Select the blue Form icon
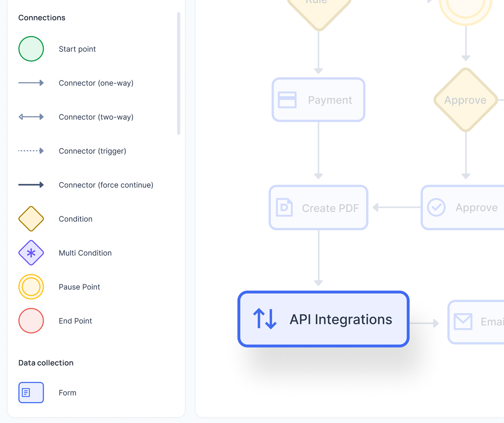The height and width of the screenshot is (423, 504). [x=31, y=392]
